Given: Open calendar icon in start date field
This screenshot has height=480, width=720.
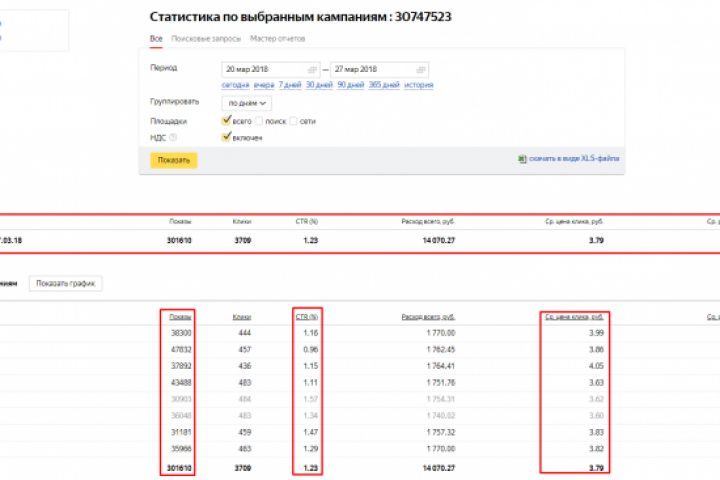Looking at the screenshot, I should point(312,69).
